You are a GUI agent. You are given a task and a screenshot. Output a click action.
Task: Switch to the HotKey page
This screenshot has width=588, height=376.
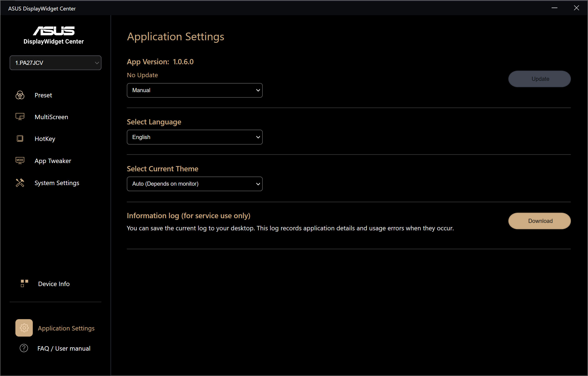(45, 139)
